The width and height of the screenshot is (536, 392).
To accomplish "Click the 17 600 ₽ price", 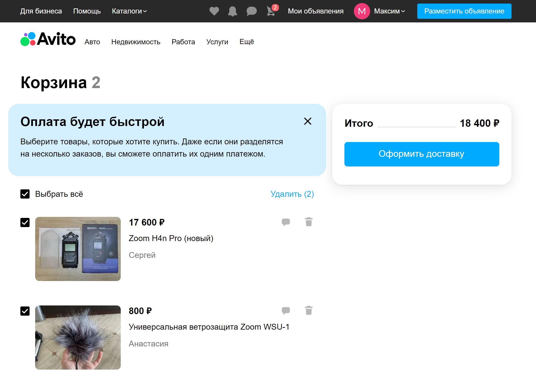I will 147,222.
